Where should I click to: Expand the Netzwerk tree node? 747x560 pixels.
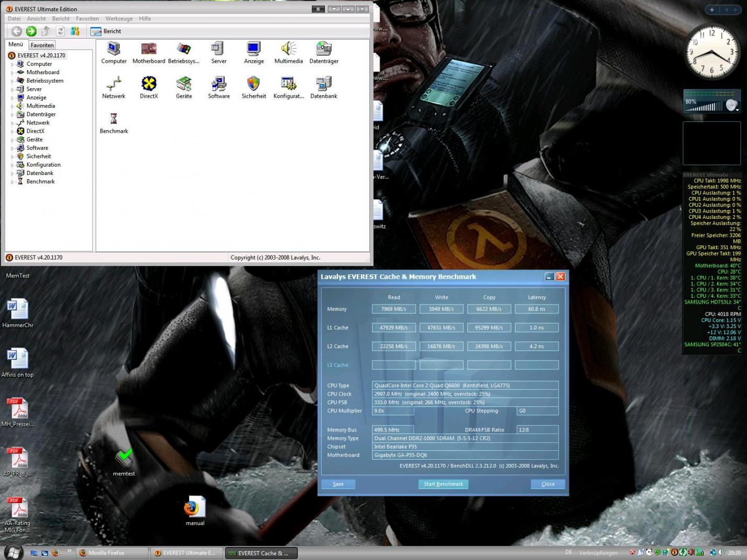pyautogui.click(x=13, y=123)
